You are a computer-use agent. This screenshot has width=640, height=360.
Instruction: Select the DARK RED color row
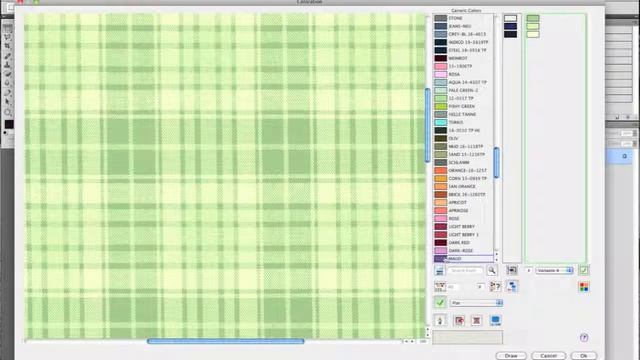(463, 242)
